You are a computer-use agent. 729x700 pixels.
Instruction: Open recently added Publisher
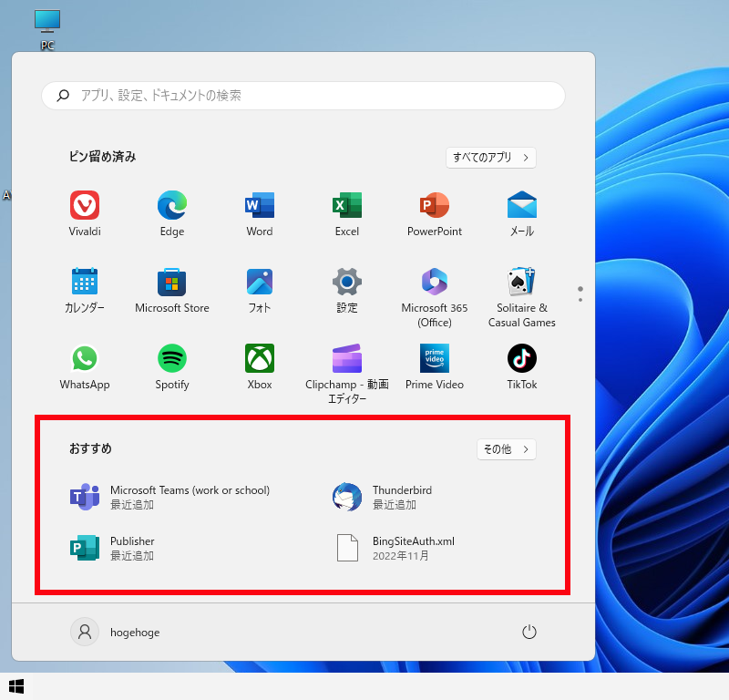112,548
